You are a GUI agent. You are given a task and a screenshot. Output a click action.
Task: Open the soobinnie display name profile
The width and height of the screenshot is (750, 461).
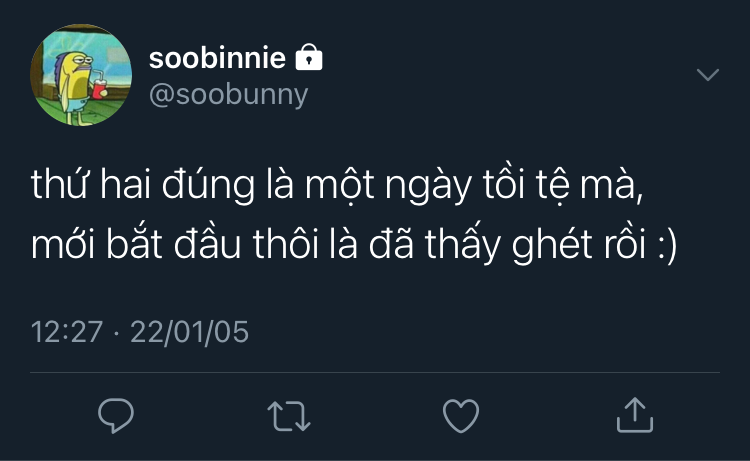(217, 58)
